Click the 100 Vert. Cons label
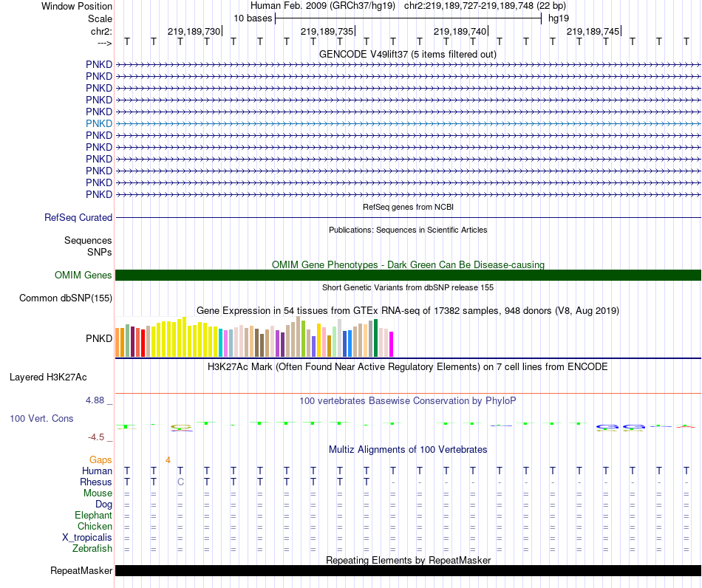 [x=41, y=419]
